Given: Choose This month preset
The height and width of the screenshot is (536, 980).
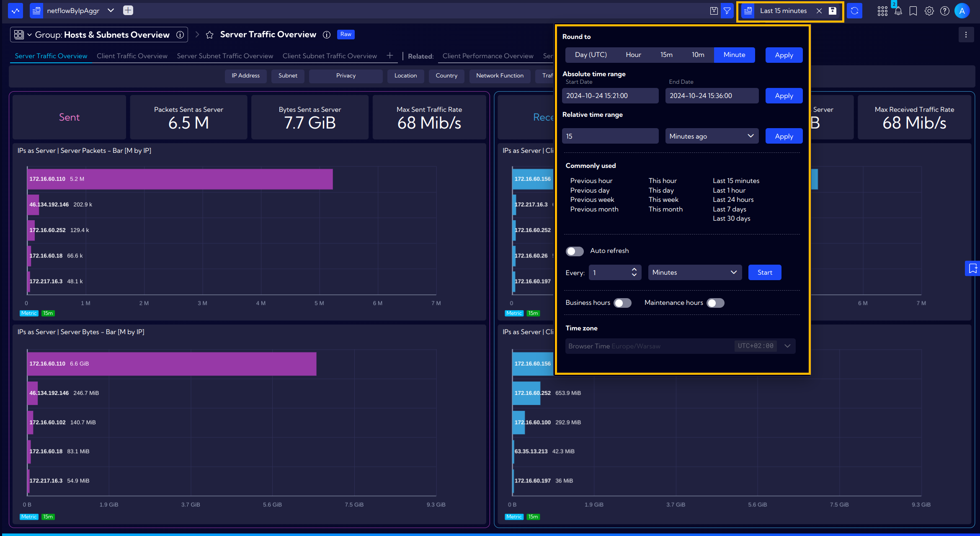Looking at the screenshot, I should pyautogui.click(x=665, y=209).
